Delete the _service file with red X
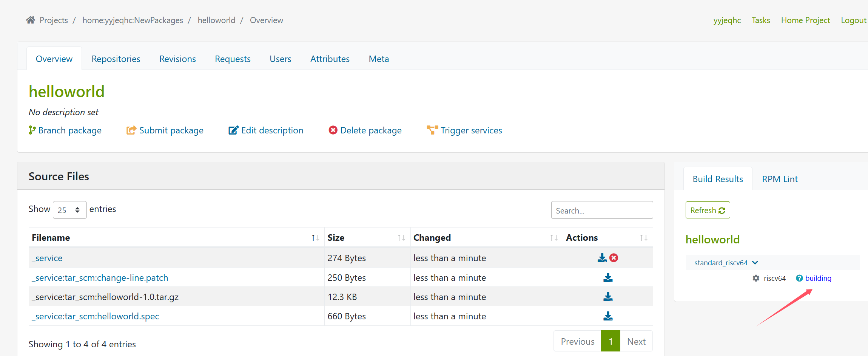 tap(614, 258)
